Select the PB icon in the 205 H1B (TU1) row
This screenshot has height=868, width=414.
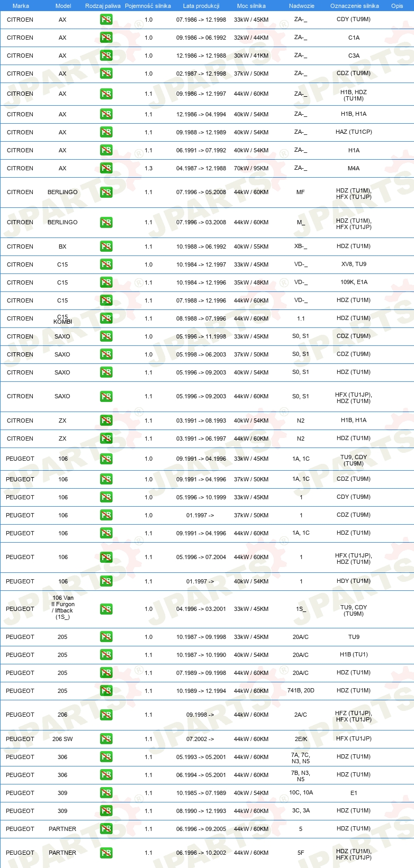point(106,655)
